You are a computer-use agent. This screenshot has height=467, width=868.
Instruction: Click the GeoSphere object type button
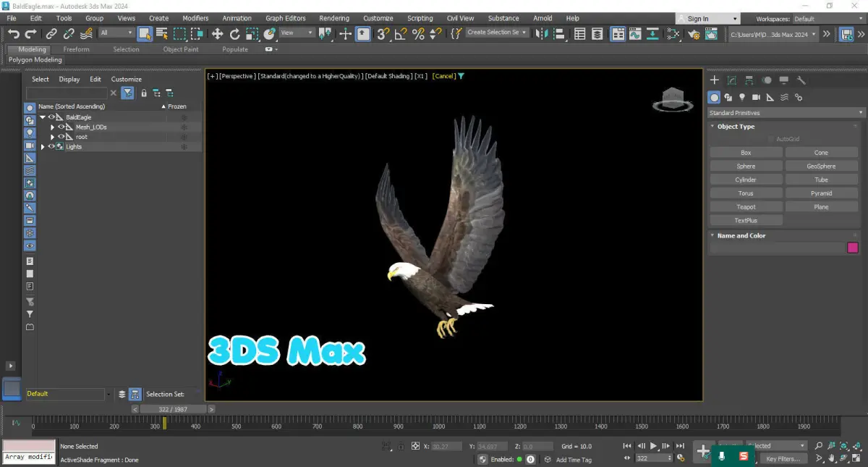tap(821, 167)
